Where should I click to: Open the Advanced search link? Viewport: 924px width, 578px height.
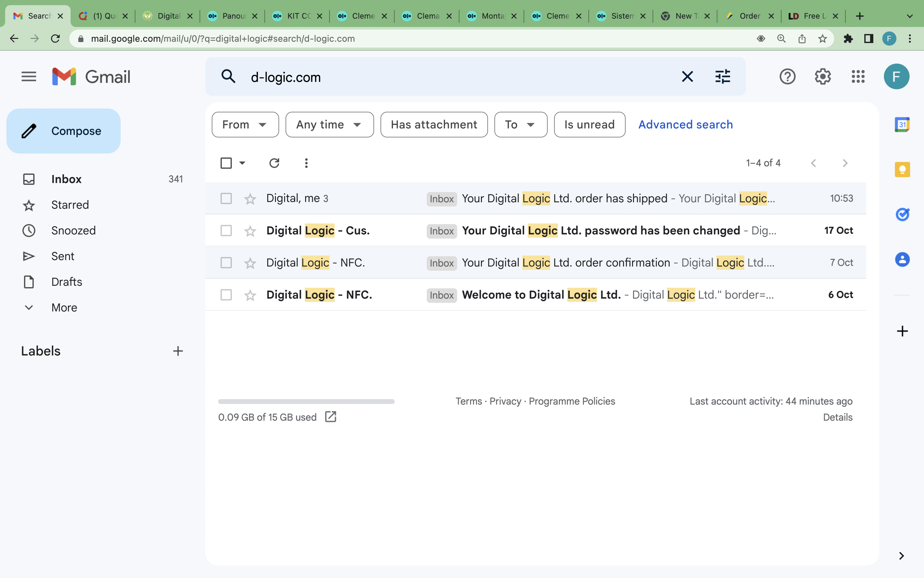685,125
